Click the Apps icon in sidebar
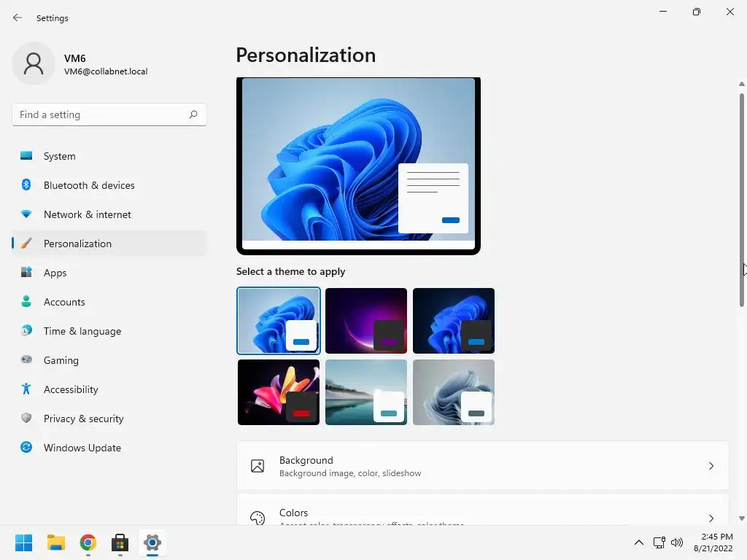The width and height of the screenshot is (747, 560). (x=26, y=273)
